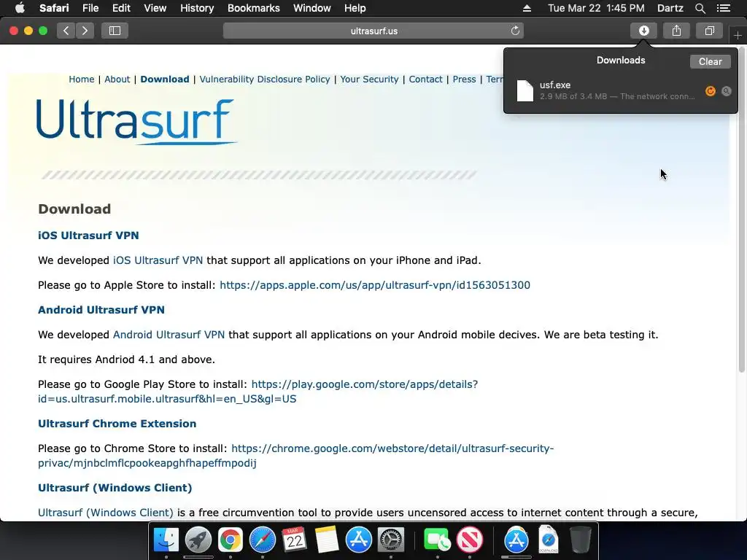The width and height of the screenshot is (747, 560).
Task: Open Vulnerability Disclosure Policy link
Action: 264,79
